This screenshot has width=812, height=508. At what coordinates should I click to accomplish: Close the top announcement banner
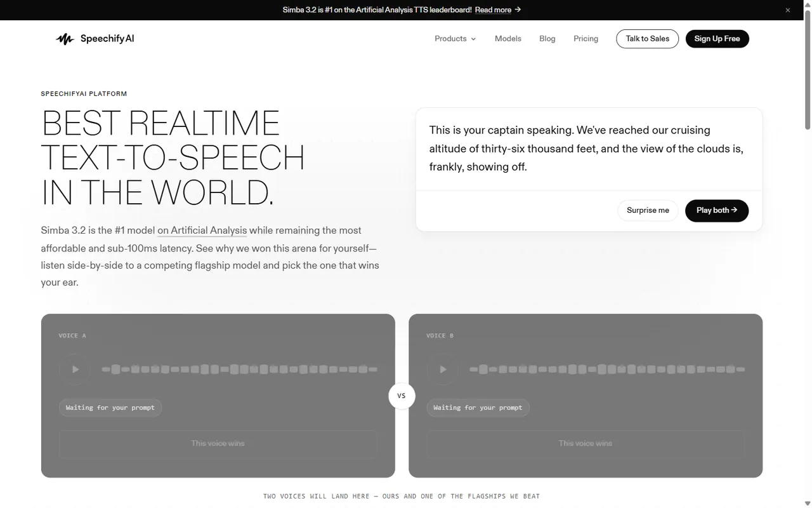[x=788, y=10]
